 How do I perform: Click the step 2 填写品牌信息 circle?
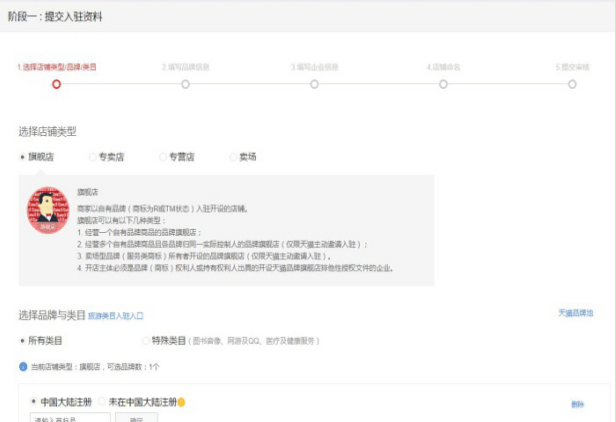(185, 84)
